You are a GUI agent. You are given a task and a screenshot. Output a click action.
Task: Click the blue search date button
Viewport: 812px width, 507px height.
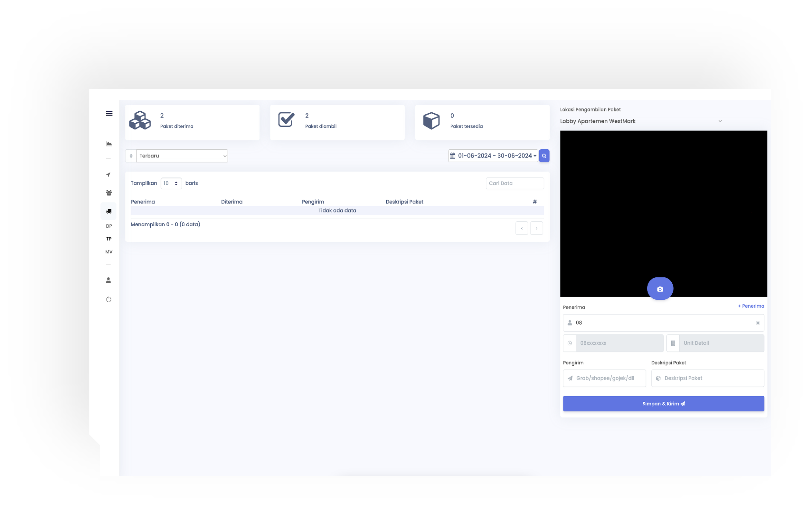[x=544, y=156]
